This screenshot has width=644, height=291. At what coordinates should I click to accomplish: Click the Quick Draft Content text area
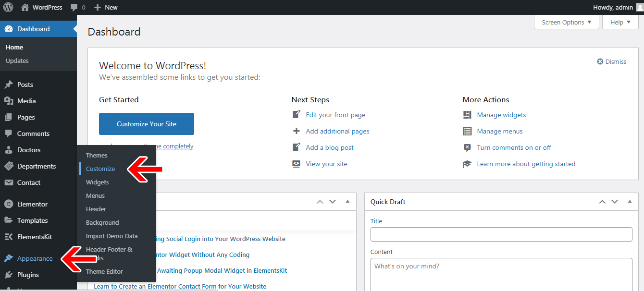(501, 274)
